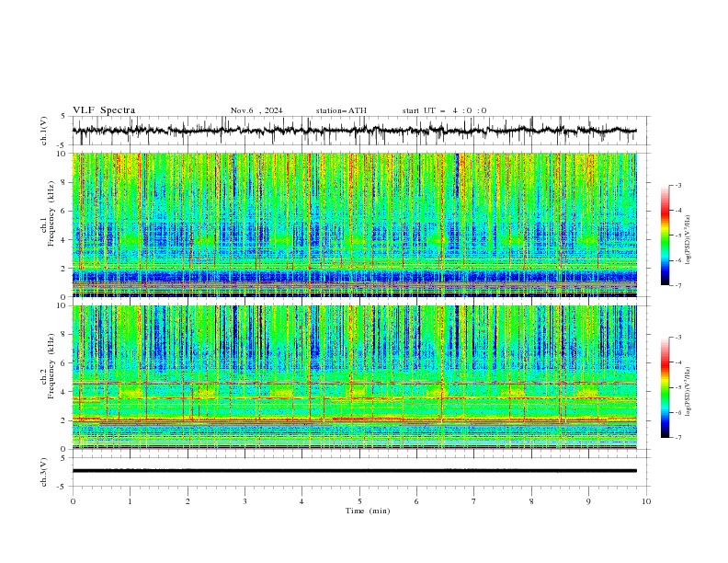This screenshot has height=563, width=728.
Task: Click the 'Time (min)' axis label
Action: pyautogui.click(x=368, y=511)
